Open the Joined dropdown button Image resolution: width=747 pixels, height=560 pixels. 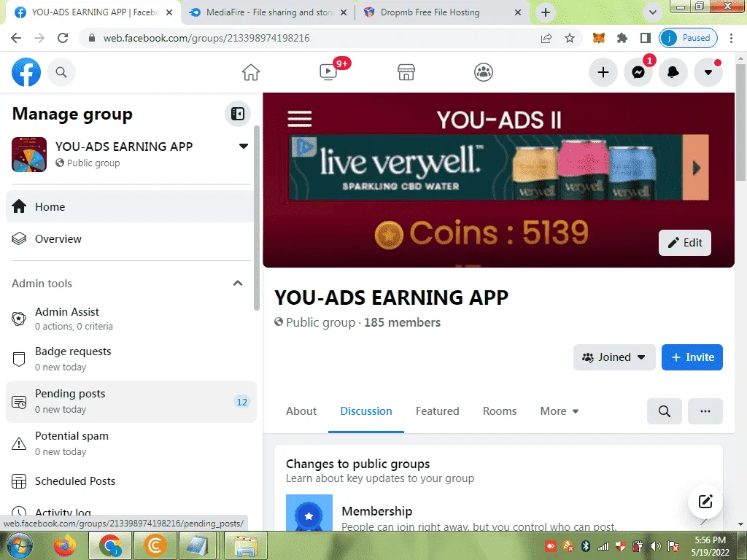click(614, 357)
